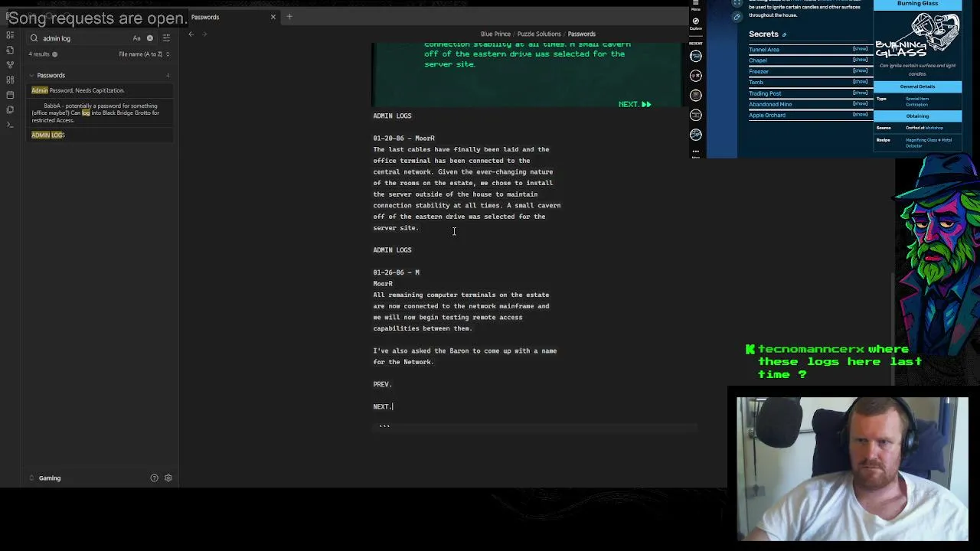980x551 pixels.
Task: Open the command palette terminal icon
Action: 10,124
